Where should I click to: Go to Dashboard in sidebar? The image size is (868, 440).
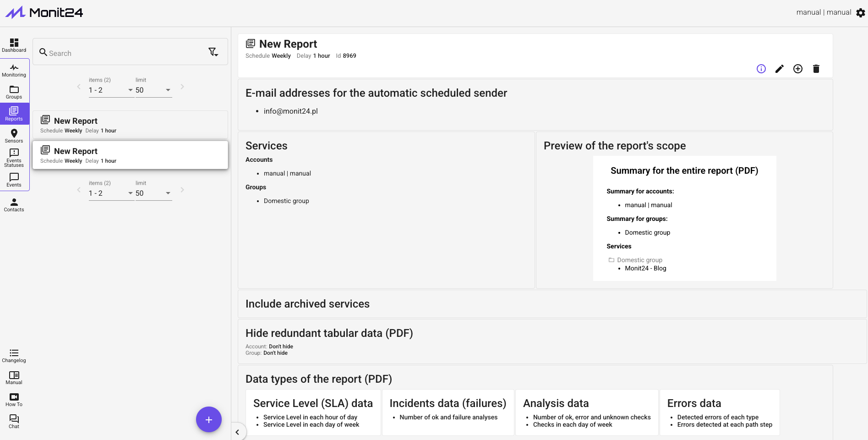[14, 45]
